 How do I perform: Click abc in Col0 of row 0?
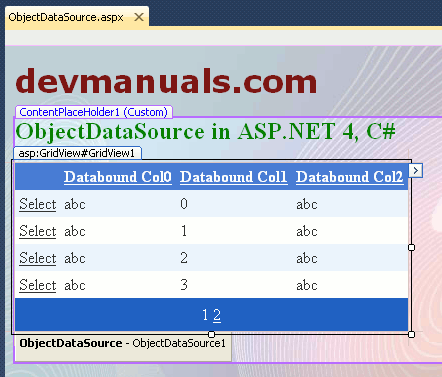tap(75, 204)
